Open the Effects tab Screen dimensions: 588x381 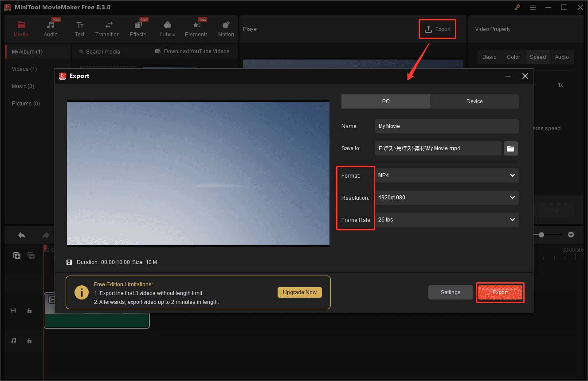tap(138, 29)
